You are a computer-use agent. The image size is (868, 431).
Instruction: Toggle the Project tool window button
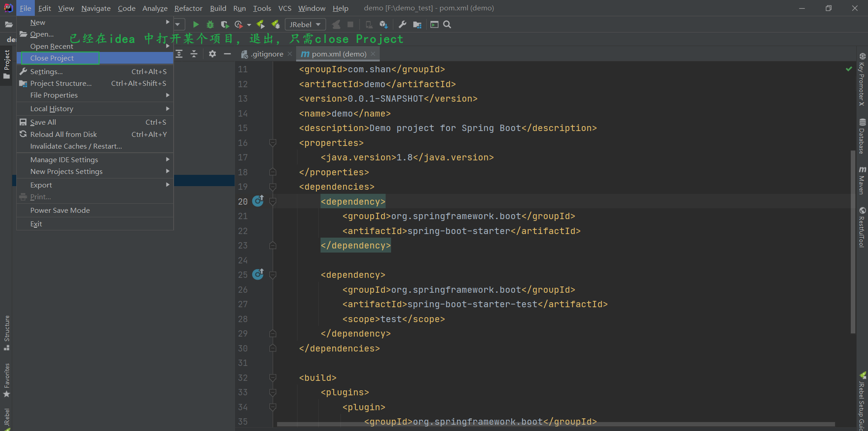[x=6, y=65]
